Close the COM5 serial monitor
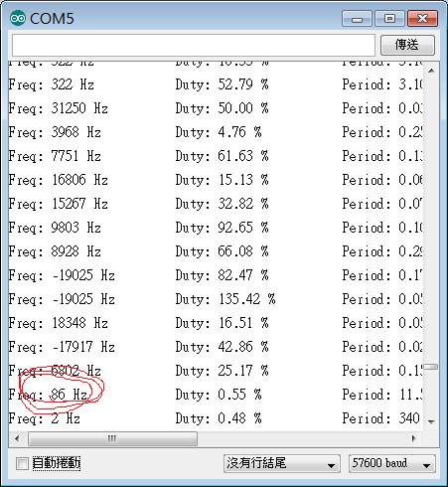Image resolution: width=448 pixels, height=487 pixels. 422,19
